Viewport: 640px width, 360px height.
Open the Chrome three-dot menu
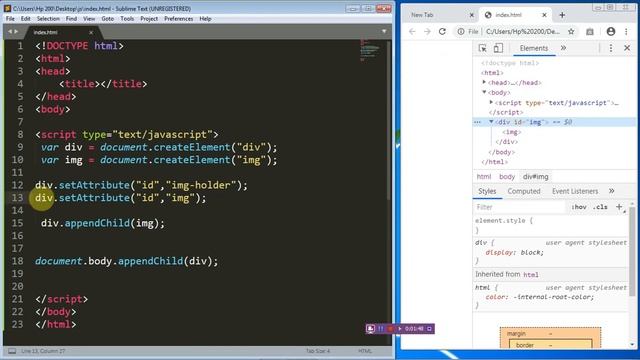(626, 31)
